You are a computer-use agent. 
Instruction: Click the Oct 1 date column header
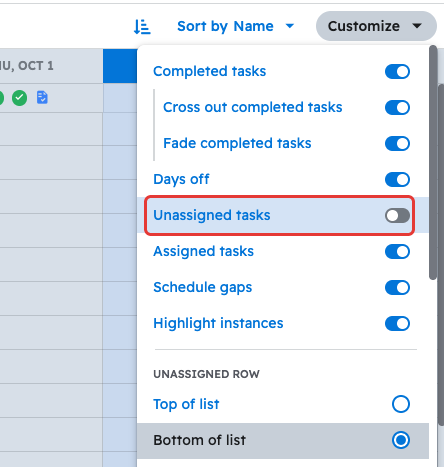pos(51,66)
